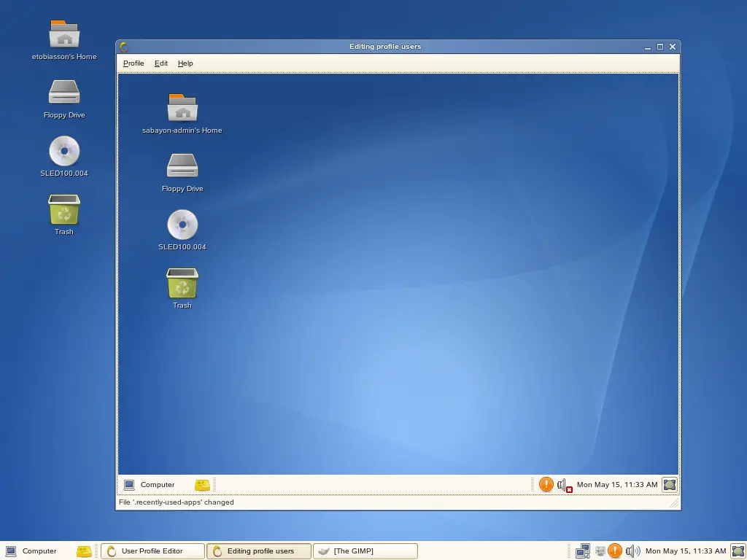Viewport: 747px width, 560px height.
Task: Click orange alert icon in nested panel
Action: [x=546, y=484]
